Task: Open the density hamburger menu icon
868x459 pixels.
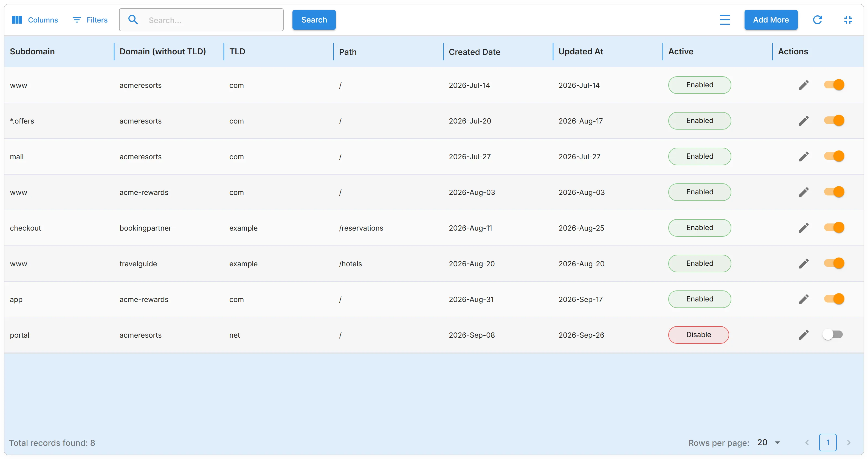Action: (x=725, y=20)
